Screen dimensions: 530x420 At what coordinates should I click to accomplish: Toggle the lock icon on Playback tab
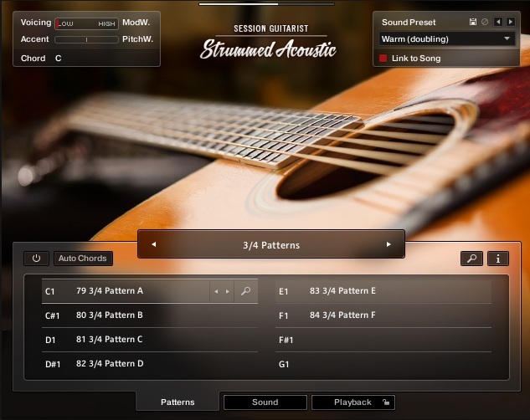[386, 402]
